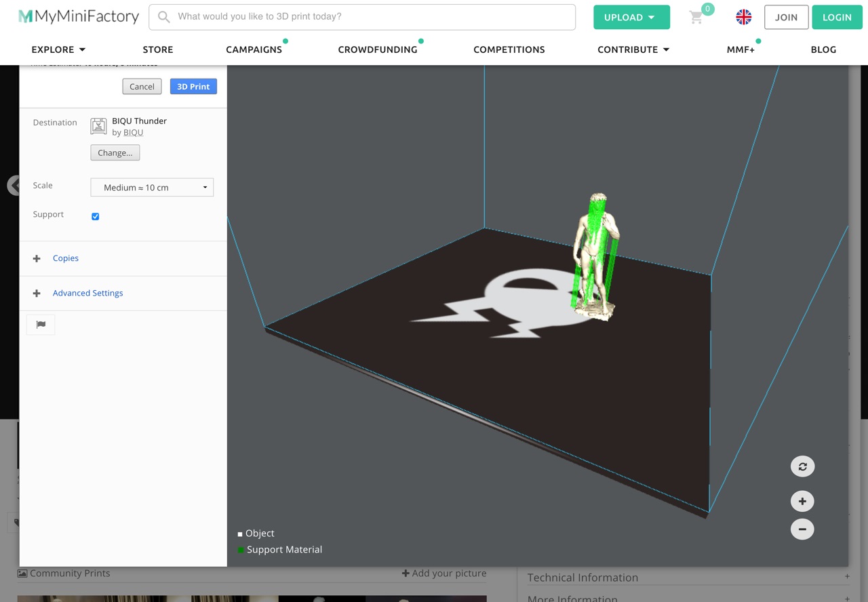Click the LOGIN button
This screenshot has width=868, height=602.
837,18
